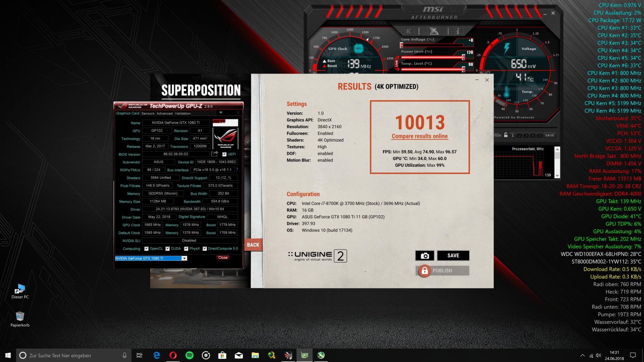The image size is (644, 362).
Task: Click the thermometer temperature icon
Action: tap(506, 92)
